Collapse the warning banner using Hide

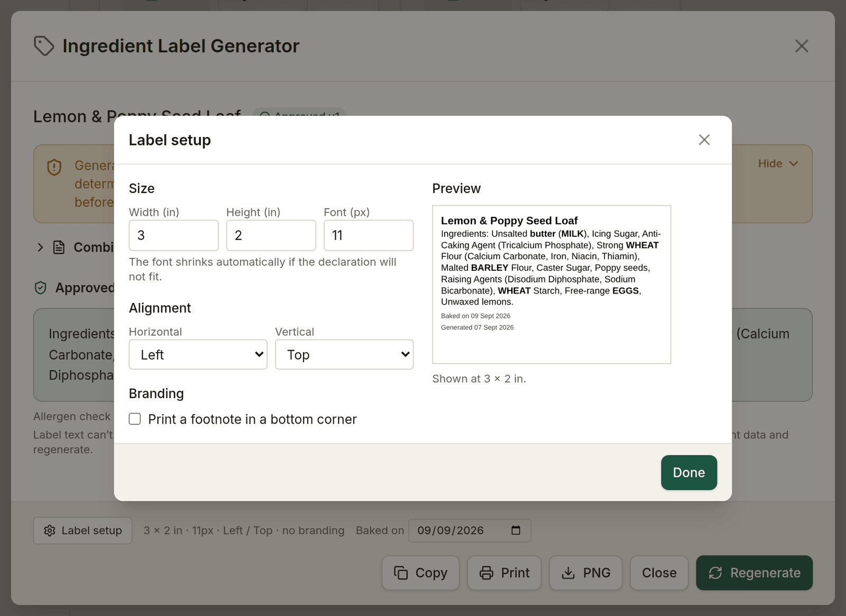click(777, 163)
